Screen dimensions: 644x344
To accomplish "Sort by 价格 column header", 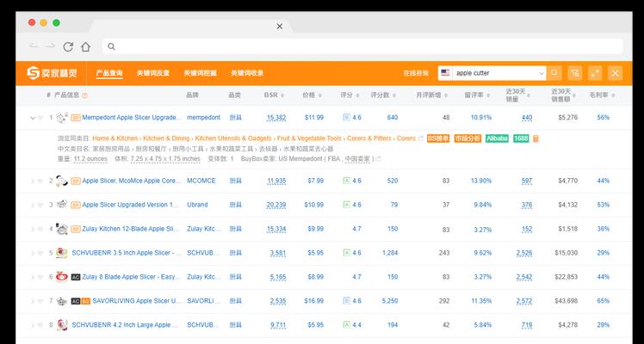I will tap(313, 95).
